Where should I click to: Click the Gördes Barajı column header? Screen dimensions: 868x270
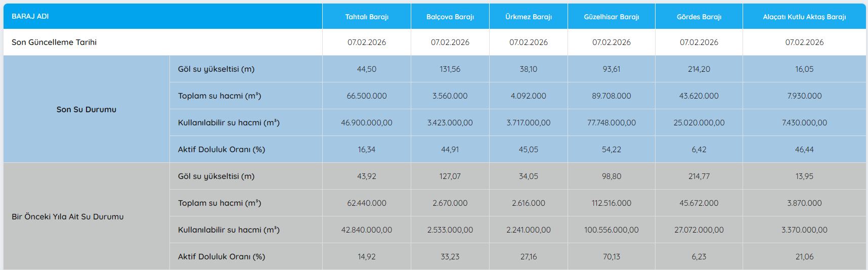point(699,17)
